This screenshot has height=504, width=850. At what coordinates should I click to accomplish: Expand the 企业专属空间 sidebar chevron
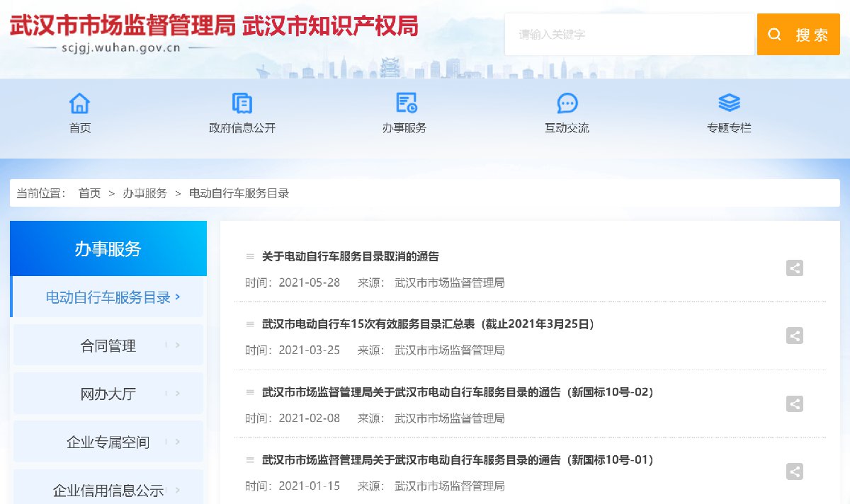click(x=177, y=442)
